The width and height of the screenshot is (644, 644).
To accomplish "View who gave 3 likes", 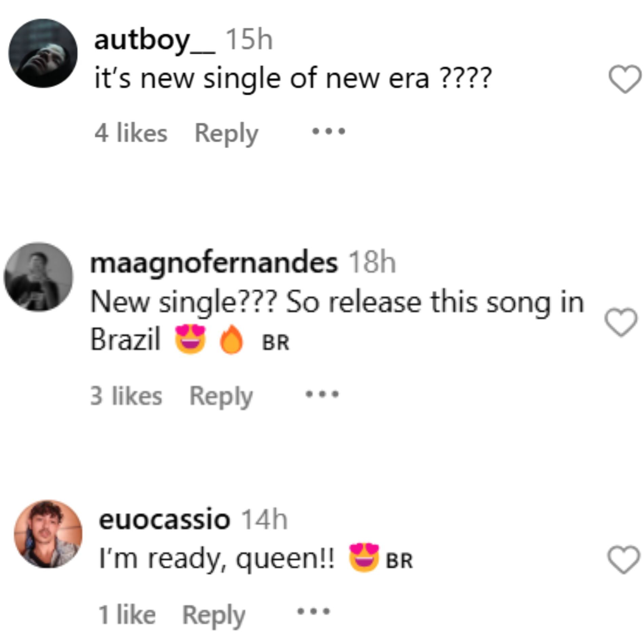I will click(126, 396).
